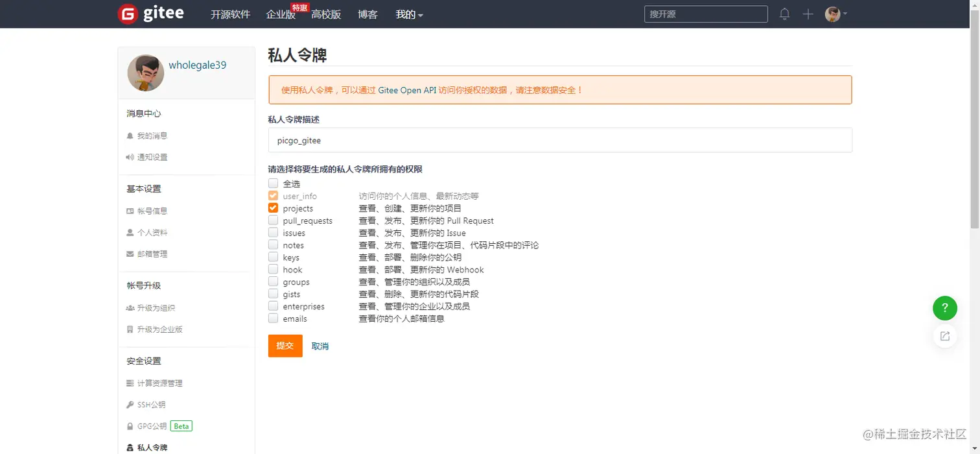This screenshot has width=980, height=454.
Task: Click the wholegale39 username link
Action: click(x=198, y=65)
